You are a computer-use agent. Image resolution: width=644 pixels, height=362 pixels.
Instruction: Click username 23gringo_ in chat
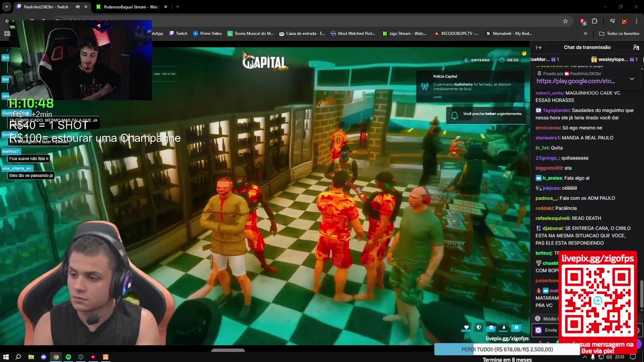pos(547,158)
